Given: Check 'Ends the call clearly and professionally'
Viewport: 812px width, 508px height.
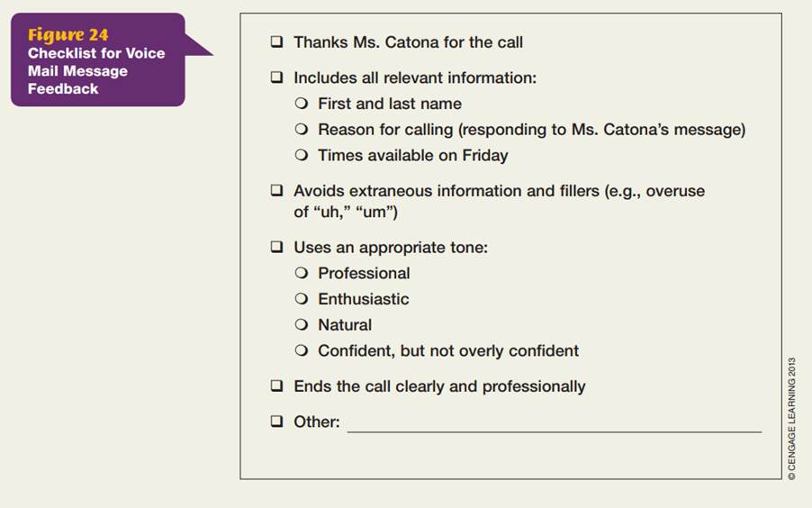Looking at the screenshot, I should coord(276,386).
